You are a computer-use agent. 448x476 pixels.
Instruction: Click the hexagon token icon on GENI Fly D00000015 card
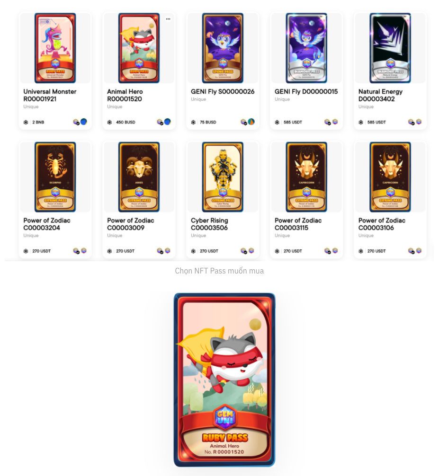pos(335,122)
